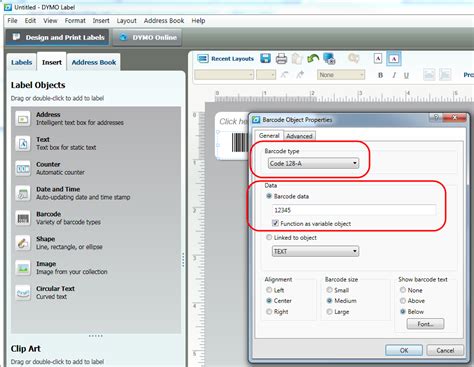Open Design and Print Labels tab

pyautogui.click(x=58, y=37)
